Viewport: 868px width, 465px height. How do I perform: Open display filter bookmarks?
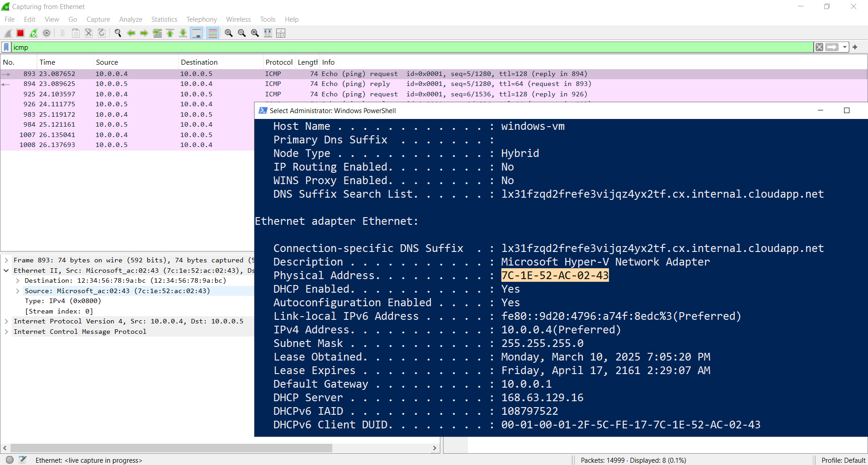[6, 47]
